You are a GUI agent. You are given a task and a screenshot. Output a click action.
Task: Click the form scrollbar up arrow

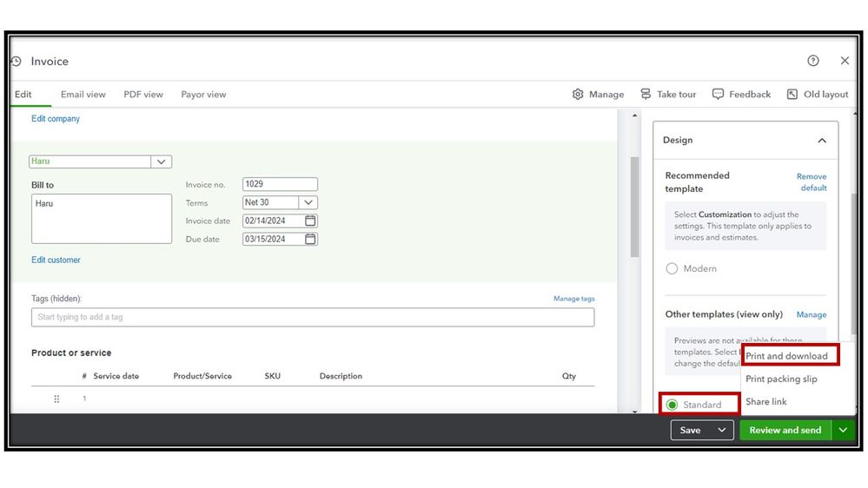tap(634, 115)
